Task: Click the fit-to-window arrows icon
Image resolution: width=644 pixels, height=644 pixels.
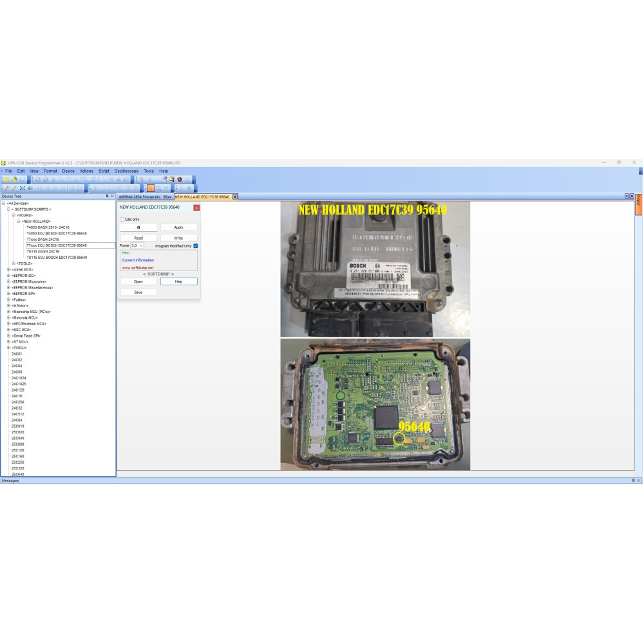Action: (22, 188)
